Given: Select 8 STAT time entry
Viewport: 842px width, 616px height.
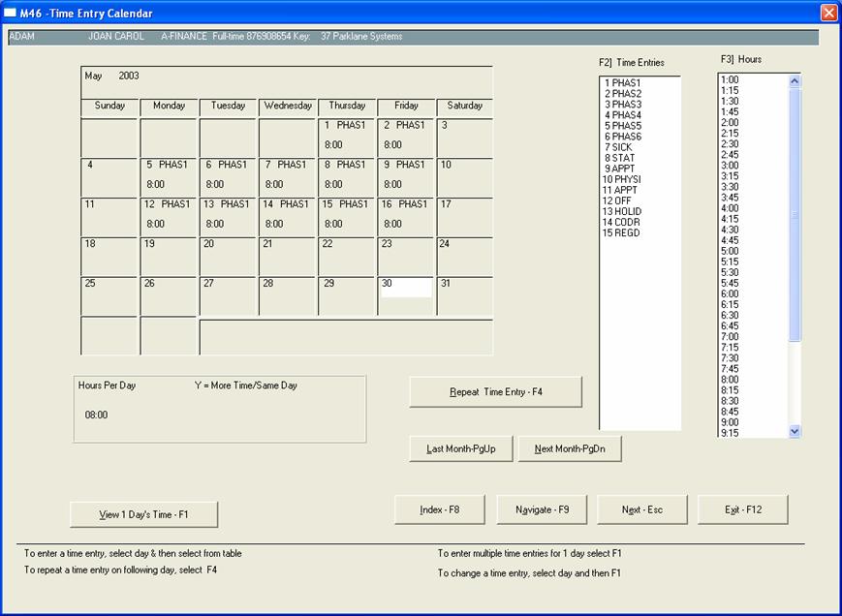Looking at the screenshot, I should 619,158.
